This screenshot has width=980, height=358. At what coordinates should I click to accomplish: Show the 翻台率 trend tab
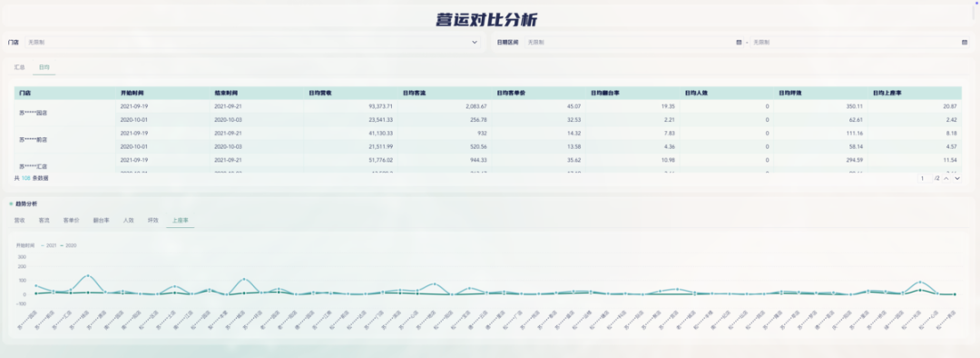101,220
